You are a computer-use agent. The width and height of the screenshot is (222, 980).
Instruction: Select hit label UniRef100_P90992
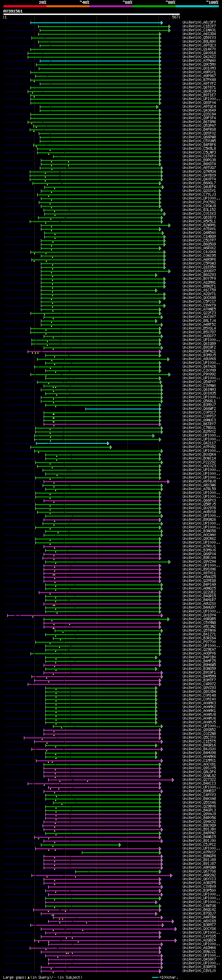[x=199, y=374]
